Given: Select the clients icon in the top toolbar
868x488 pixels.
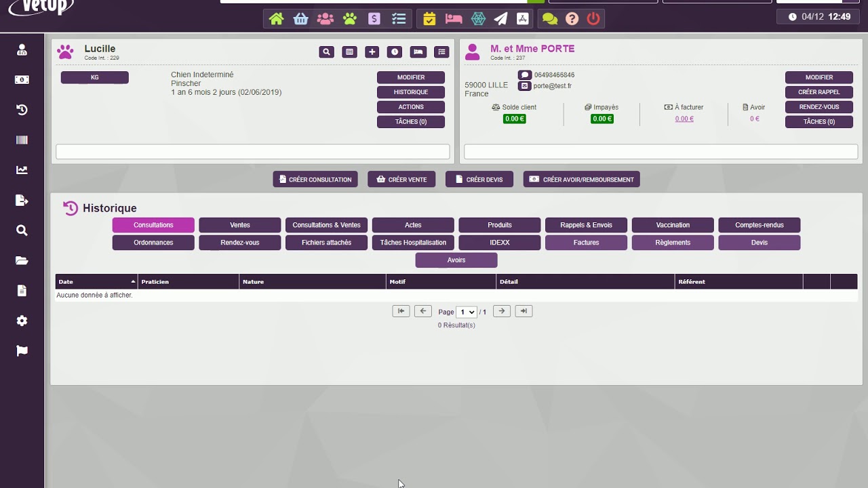Looking at the screenshot, I should coord(325,18).
